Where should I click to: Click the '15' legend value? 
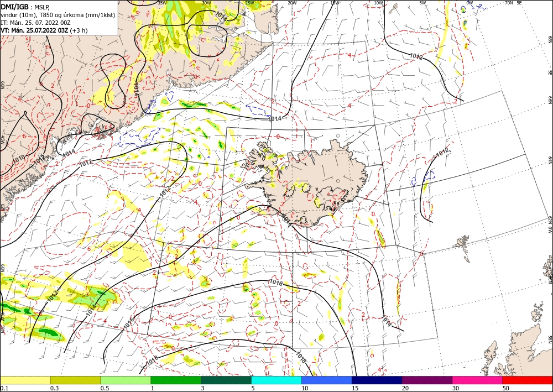point(355,388)
